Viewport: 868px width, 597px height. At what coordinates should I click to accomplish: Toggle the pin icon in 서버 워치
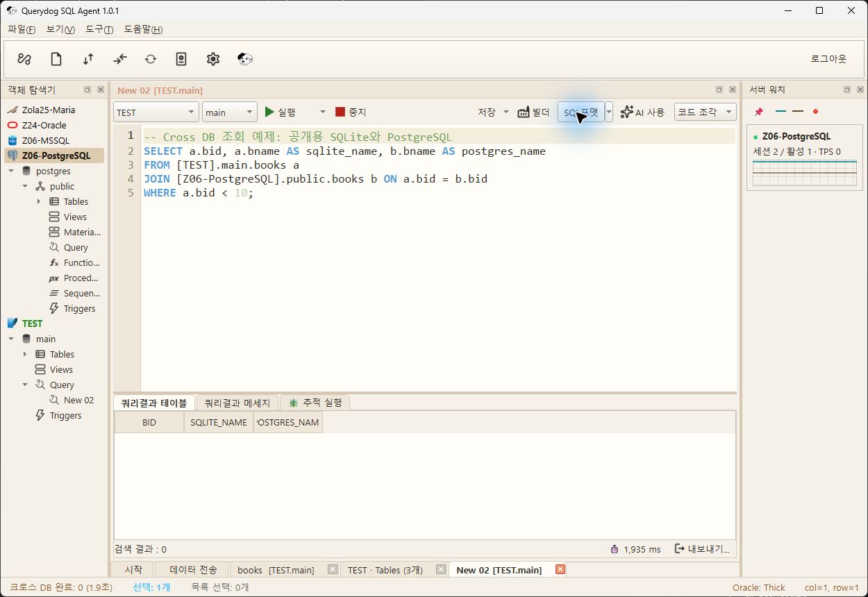(x=759, y=112)
